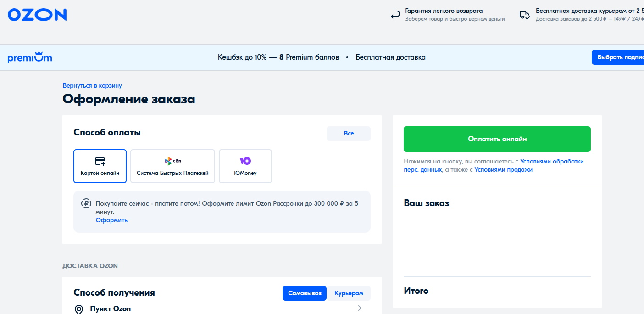Image resolution: width=644 pixels, height=314 pixels.
Task: Click Заберем товар и быстро вернем деньги text
Action: point(455,19)
